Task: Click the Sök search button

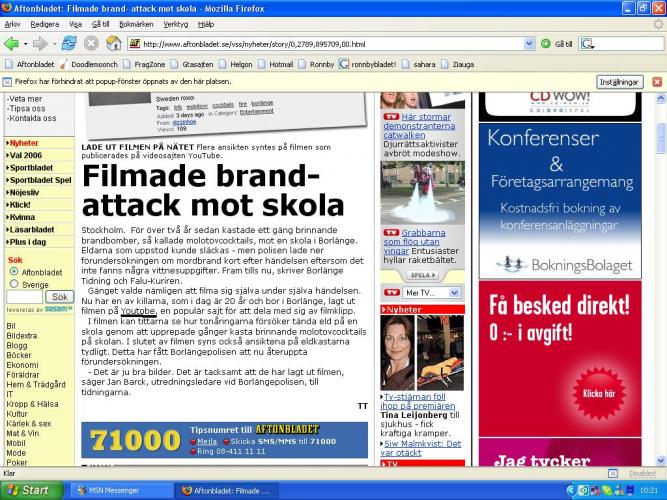Action: pos(60,297)
